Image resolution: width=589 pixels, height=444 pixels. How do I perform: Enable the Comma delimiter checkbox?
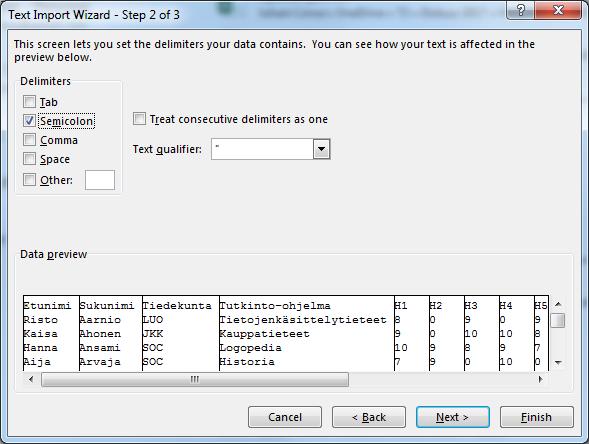(x=29, y=140)
